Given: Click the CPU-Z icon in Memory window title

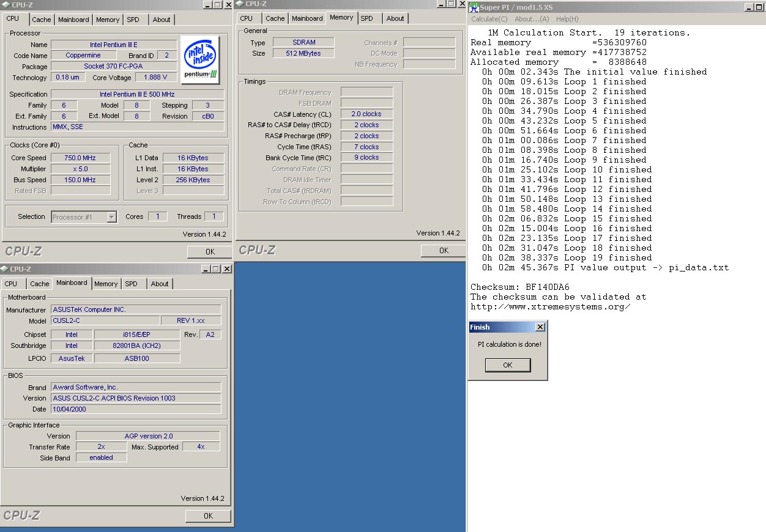Looking at the screenshot, I should tap(240, 4).
